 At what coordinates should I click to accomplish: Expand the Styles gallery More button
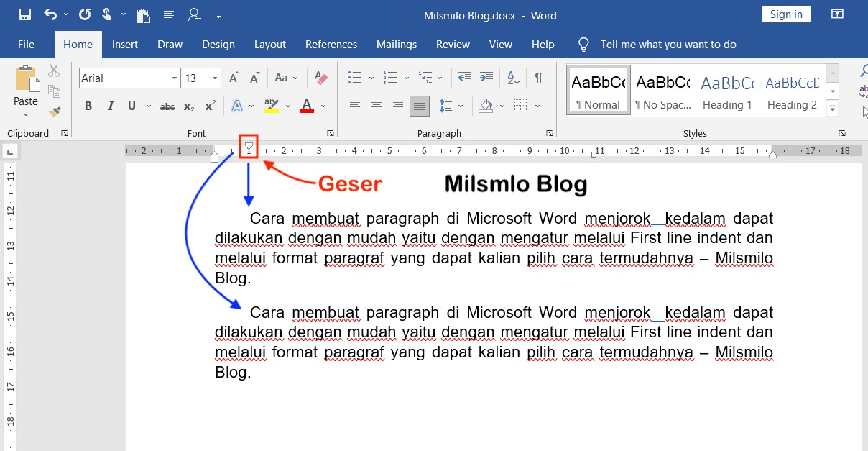pyautogui.click(x=833, y=109)
